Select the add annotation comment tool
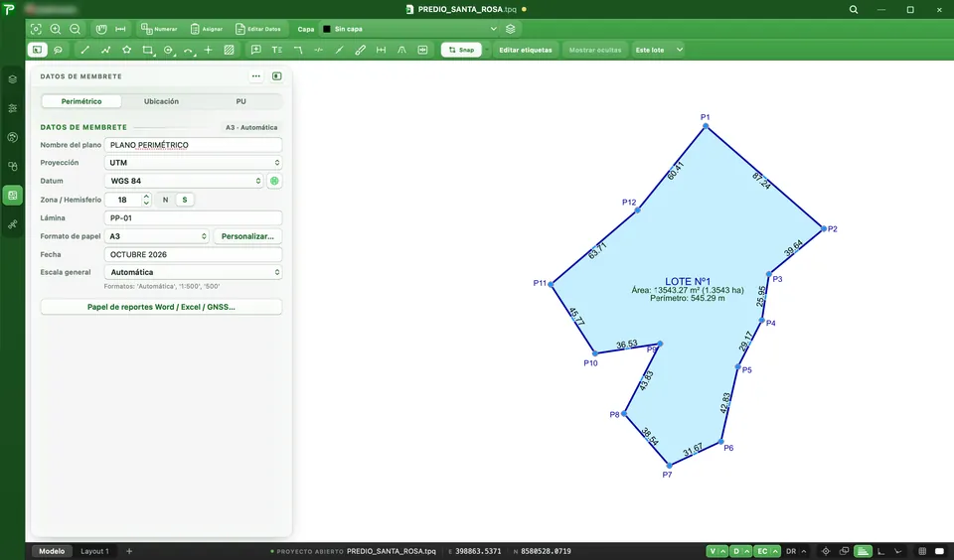Image resolution: width=954 pixels, height=560 pixels. point(256,50)
